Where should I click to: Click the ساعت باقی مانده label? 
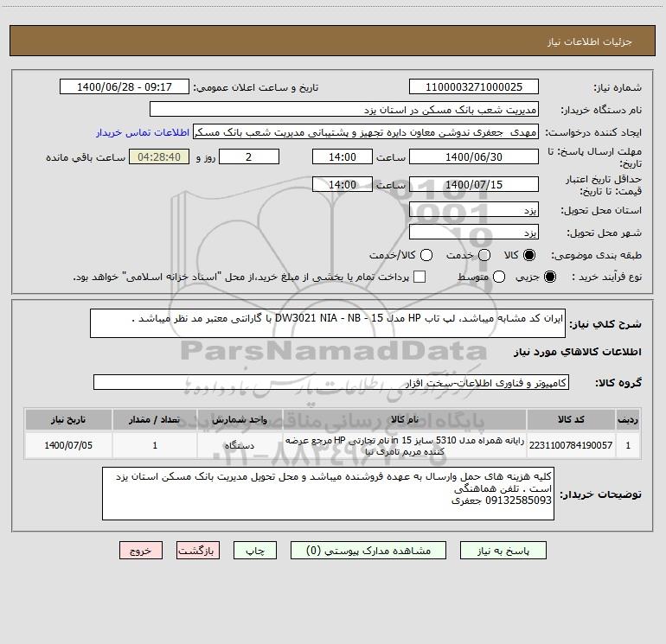(86, 157)
